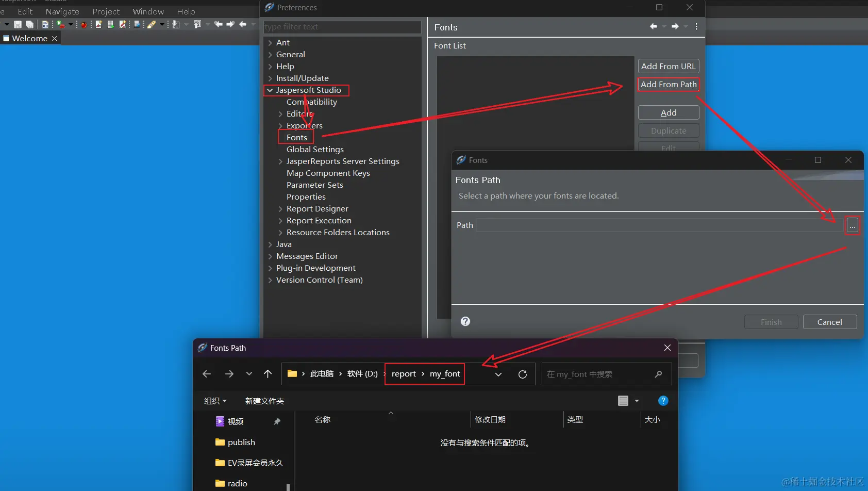Select Global Settings in preferences tree
Screen dimensions: 868x491
pos(315,149)
